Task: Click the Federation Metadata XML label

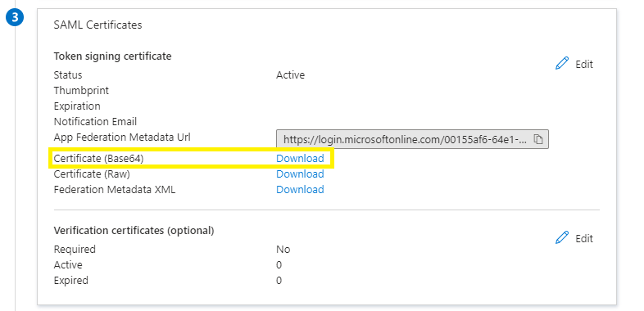Action: tap(115, 190)
